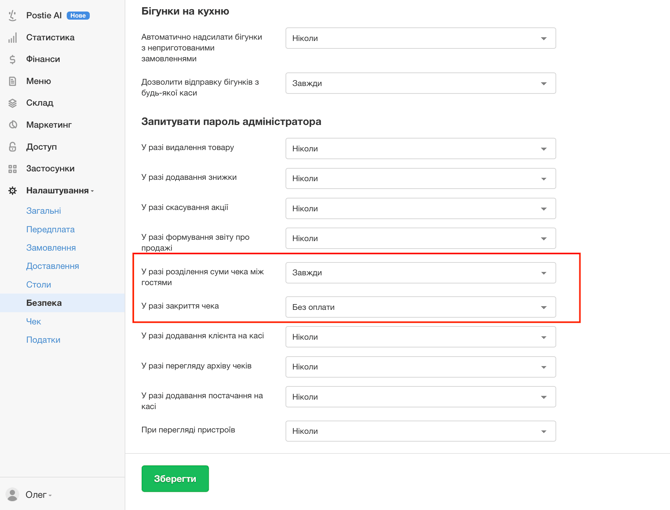Open Доставлення settings
Image resolution: width=670 pixels, height=510 pixels.
[53, 266]
